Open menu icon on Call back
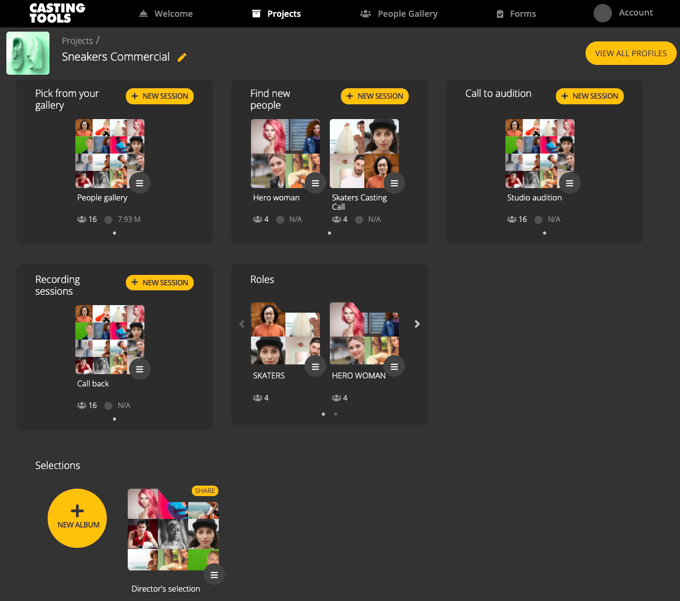This screenshot has height=601, width=680. 140,369
